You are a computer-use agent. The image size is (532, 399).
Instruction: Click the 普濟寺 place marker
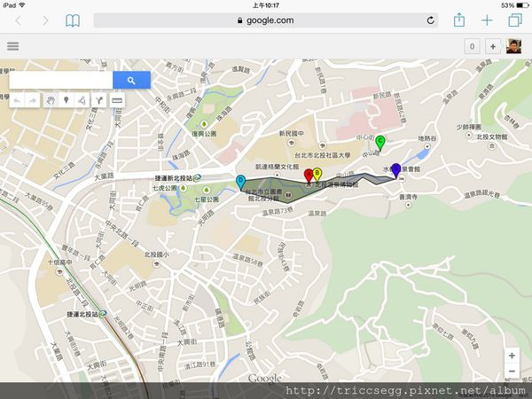pyautogui.click(x=408, y=205)
